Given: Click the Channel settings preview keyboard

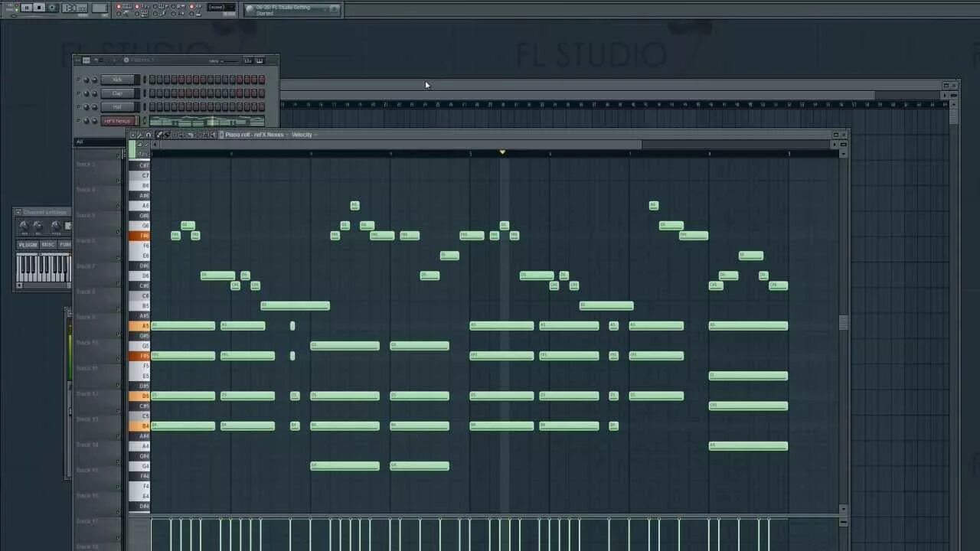Looking at the screenshot, I should pos(44,268).
